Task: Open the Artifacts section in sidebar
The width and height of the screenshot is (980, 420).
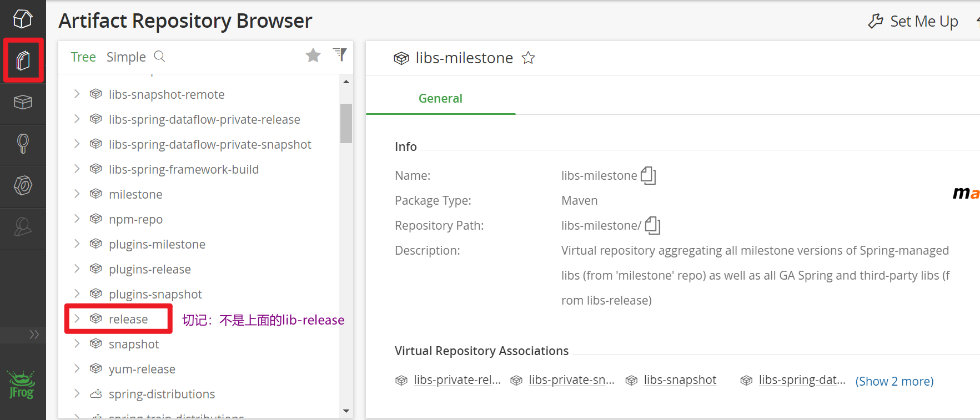Action: 23,60
